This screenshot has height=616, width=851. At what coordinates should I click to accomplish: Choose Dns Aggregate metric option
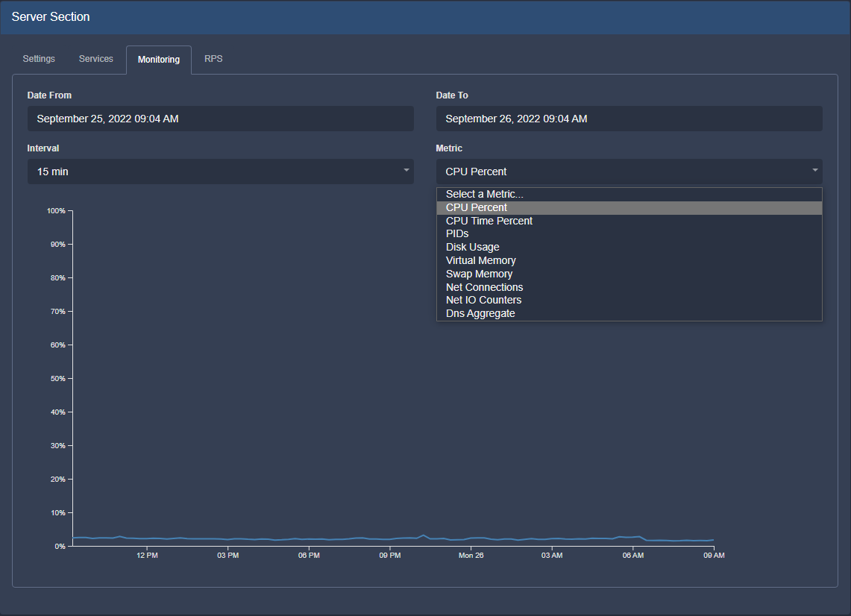pos(480,314)
